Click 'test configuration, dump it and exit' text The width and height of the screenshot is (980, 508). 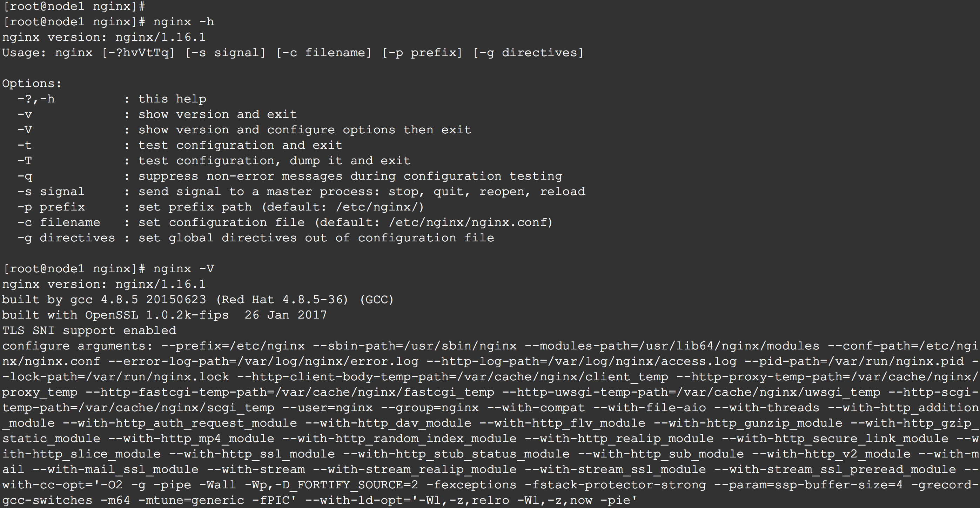[x=274, y=161]
